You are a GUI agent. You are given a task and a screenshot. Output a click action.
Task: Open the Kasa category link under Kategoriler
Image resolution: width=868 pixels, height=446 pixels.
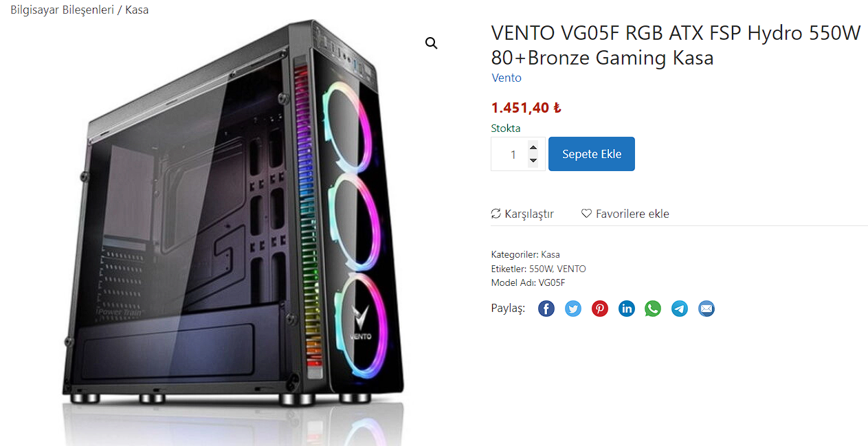pyautogui.click(x=550, y=254)
